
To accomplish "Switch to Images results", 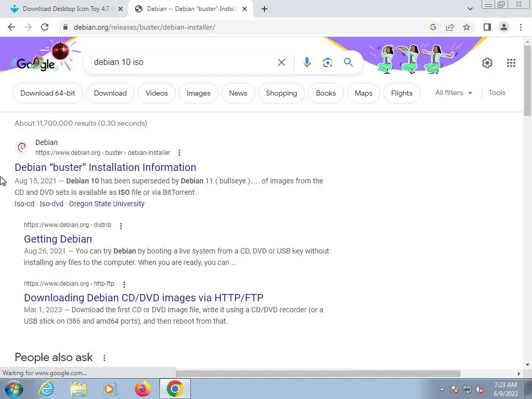I will [x=198, y=93].
